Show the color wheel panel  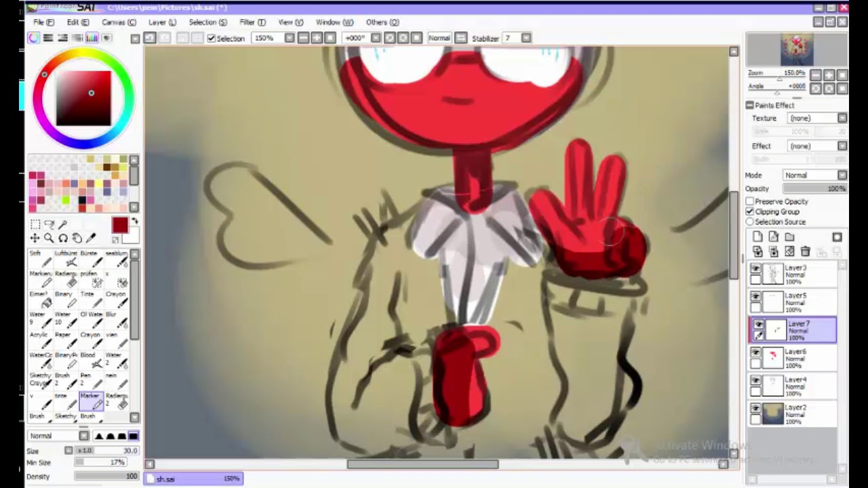[33, 38]
